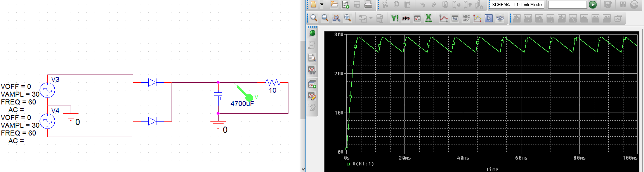Click the schematic vertical scrollbar down arrow

point(303,169)
